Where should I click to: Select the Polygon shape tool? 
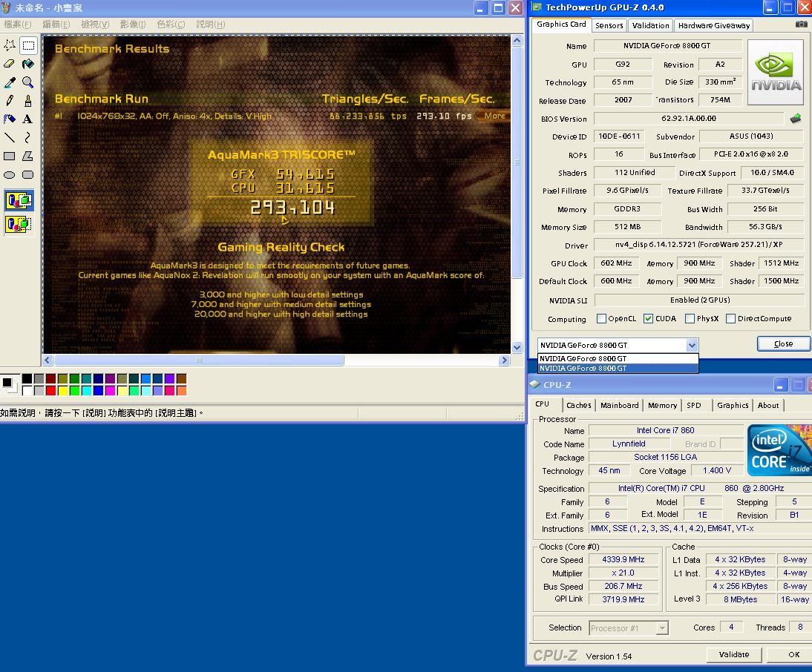(28, 156)
